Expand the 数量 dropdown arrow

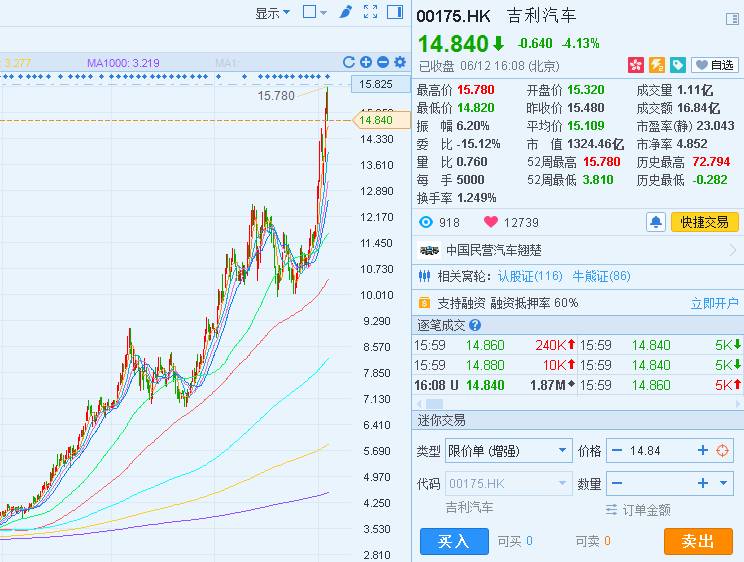[724, 483]
